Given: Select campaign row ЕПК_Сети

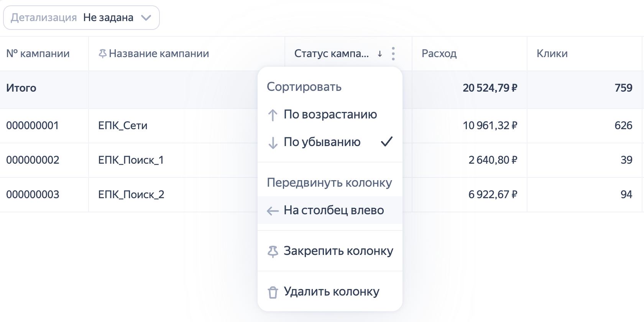Looking at the screenshot, I should tap(123, 126).
